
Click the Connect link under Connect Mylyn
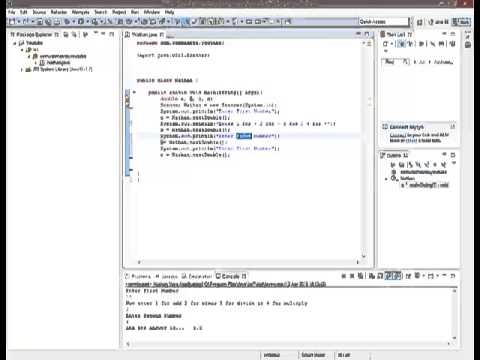click(397, 135)
